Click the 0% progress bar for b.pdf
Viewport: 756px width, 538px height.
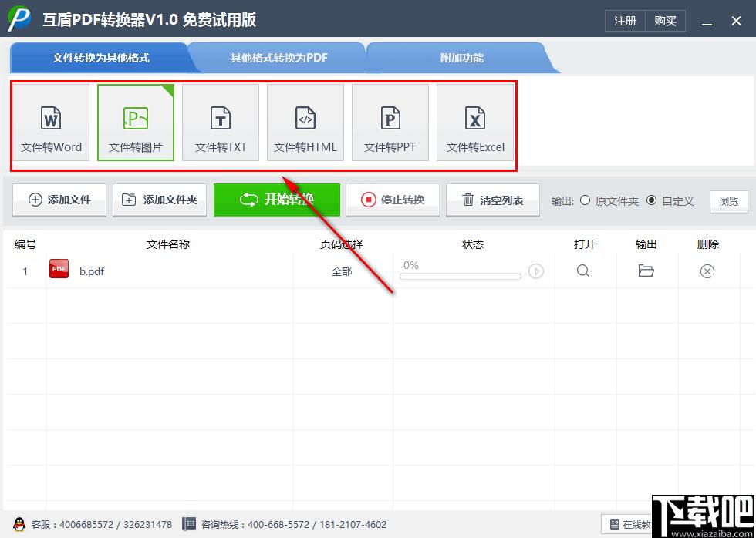461,276
